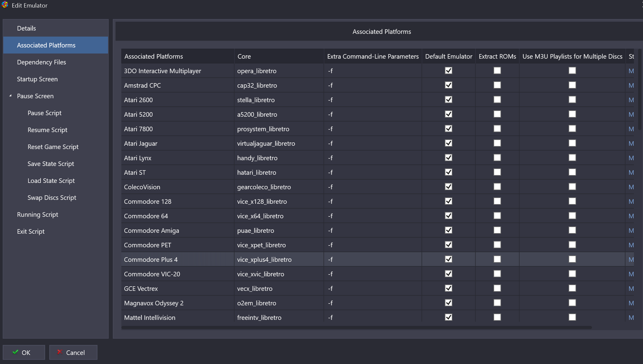Select the ColecoVision platform cell

[178, 187]
